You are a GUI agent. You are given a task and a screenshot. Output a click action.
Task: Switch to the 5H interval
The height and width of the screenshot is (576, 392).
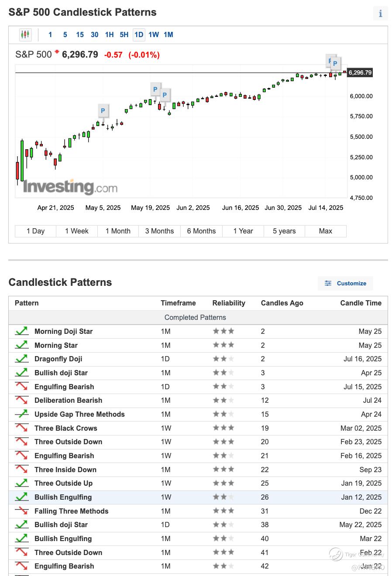[x=124, y=34]
